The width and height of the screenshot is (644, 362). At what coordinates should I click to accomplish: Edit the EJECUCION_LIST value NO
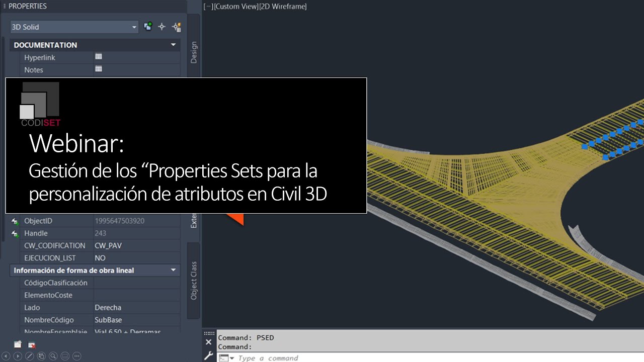click(x=100, y=258)
